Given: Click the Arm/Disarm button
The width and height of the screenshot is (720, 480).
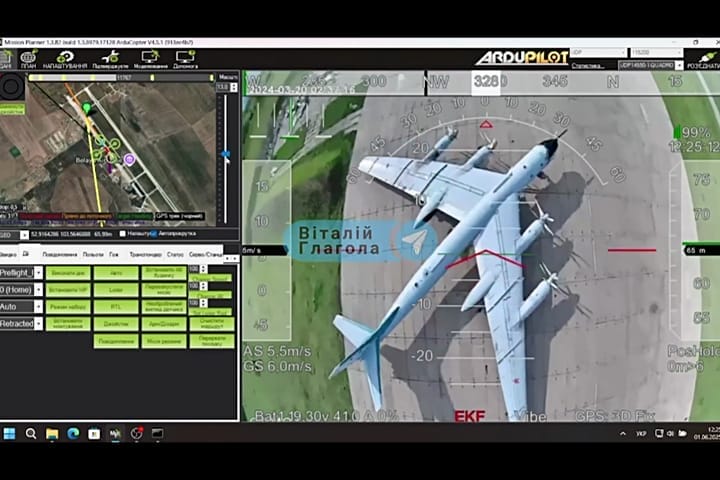Looking at the screenshot, I should (164, 323).
